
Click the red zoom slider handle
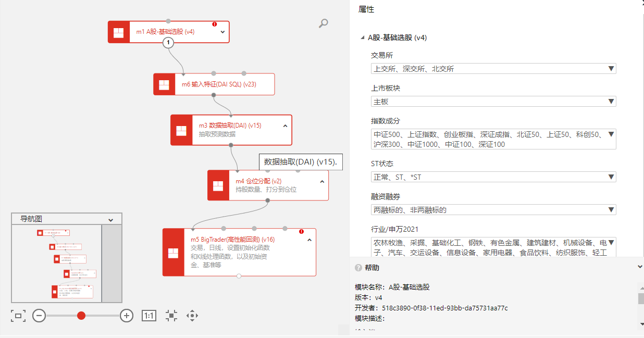pos(81,316)
